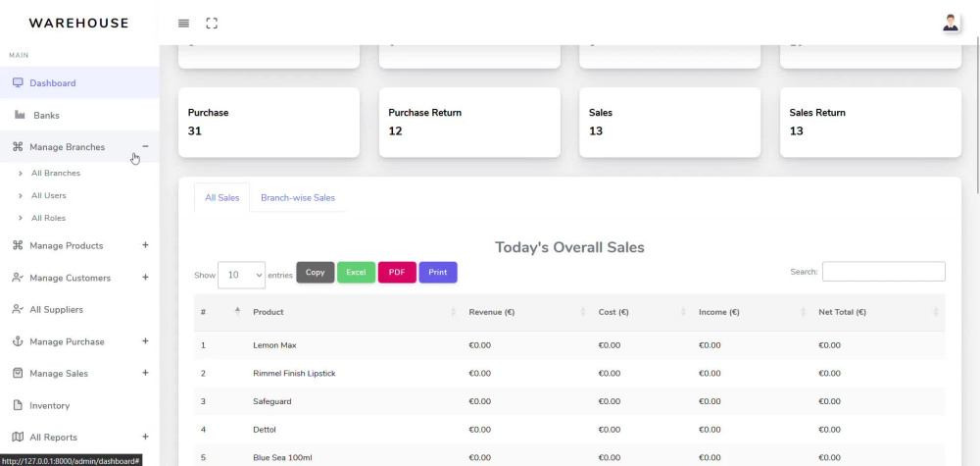Screen dimensions: 980x466
Task: Click the All Reports map icon
Action: point(18,437)
